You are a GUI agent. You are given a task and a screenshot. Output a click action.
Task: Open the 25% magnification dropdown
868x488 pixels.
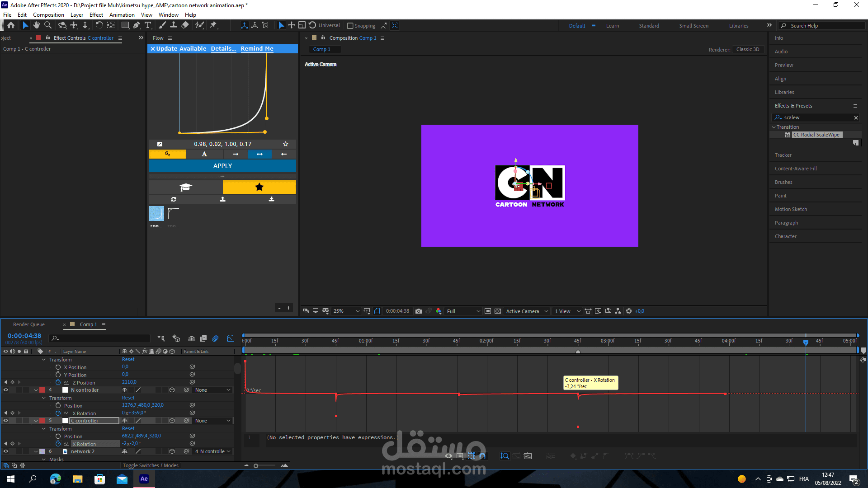tap(346, 311)
